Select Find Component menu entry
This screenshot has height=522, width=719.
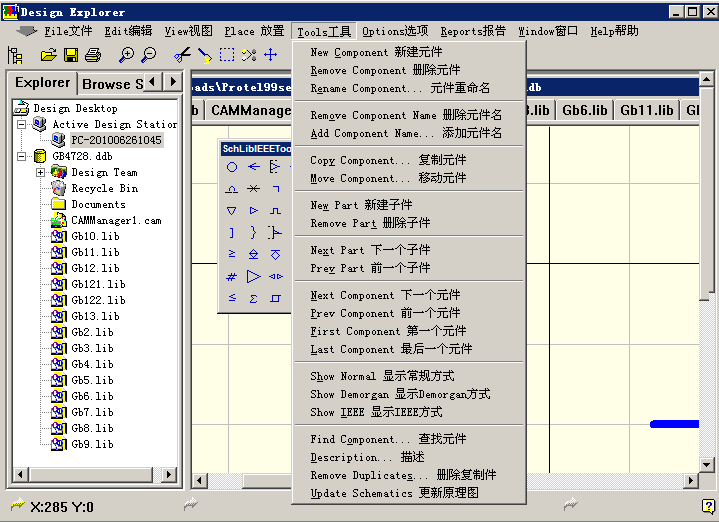388,439
